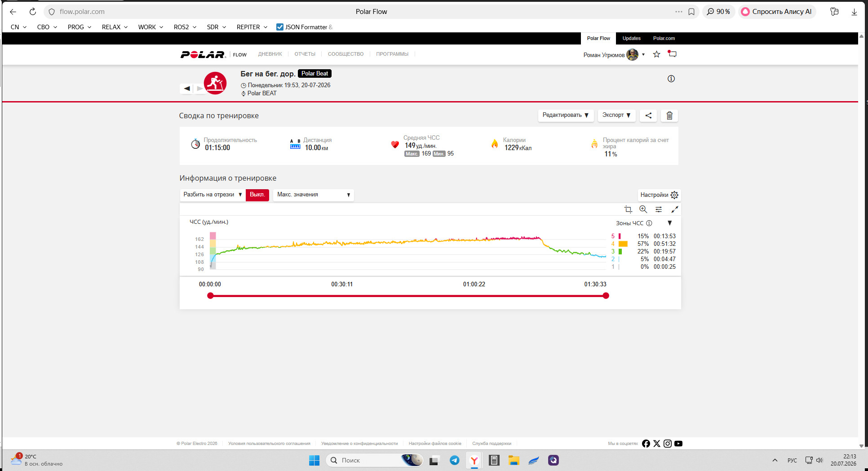
Task: Click the left handle of the time range slider
Action: [210, 296]
